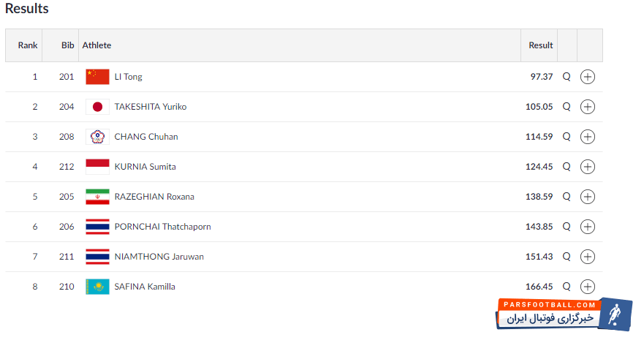
Task: Click China flag icon beside LI Tong
Action: click(x=97, y=77)
